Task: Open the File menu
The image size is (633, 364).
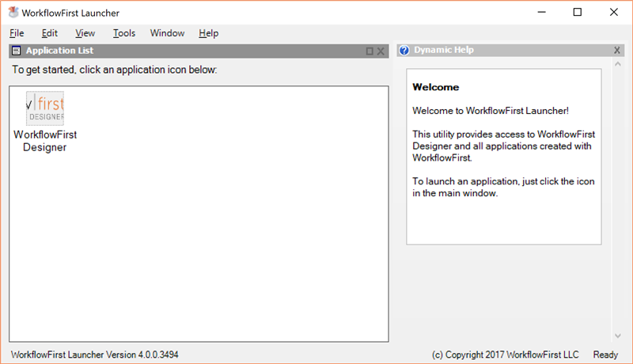Action: coord(17,33)
